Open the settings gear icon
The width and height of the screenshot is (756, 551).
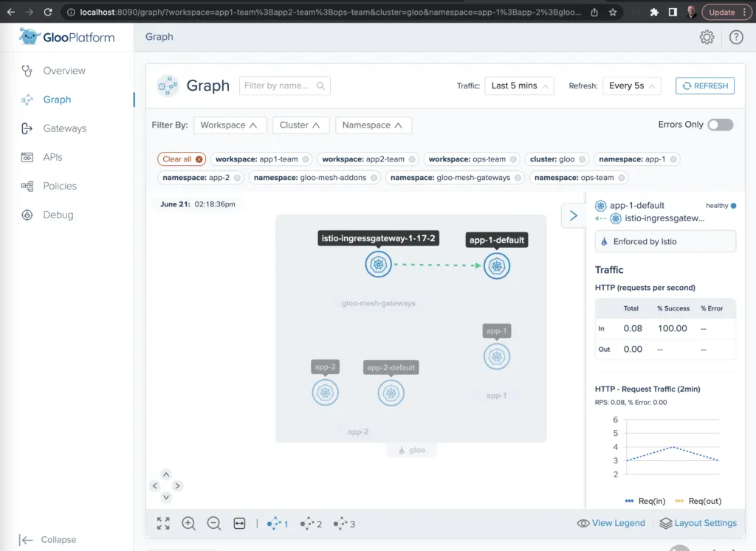point(707,37)
